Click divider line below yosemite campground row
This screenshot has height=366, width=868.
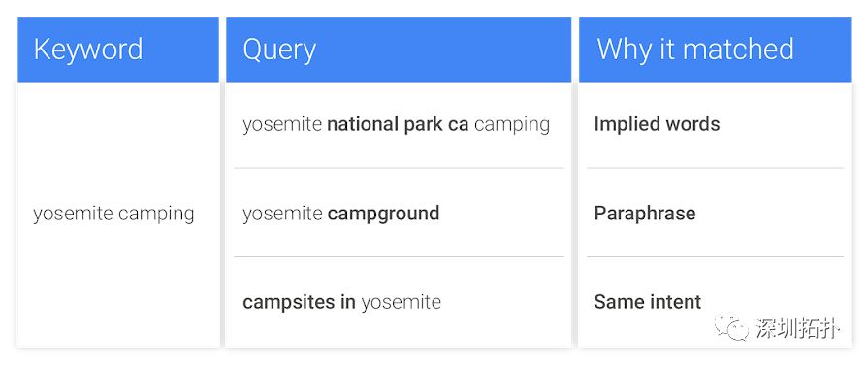[399, 256]
